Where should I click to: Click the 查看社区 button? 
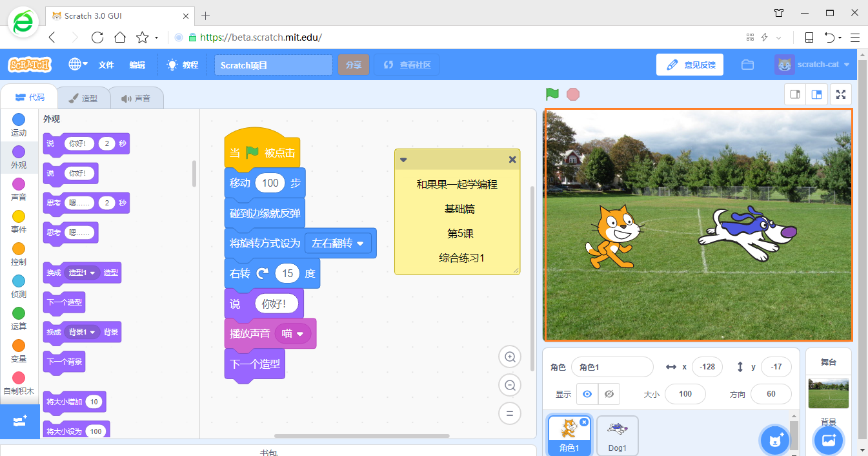click(407, 65)
